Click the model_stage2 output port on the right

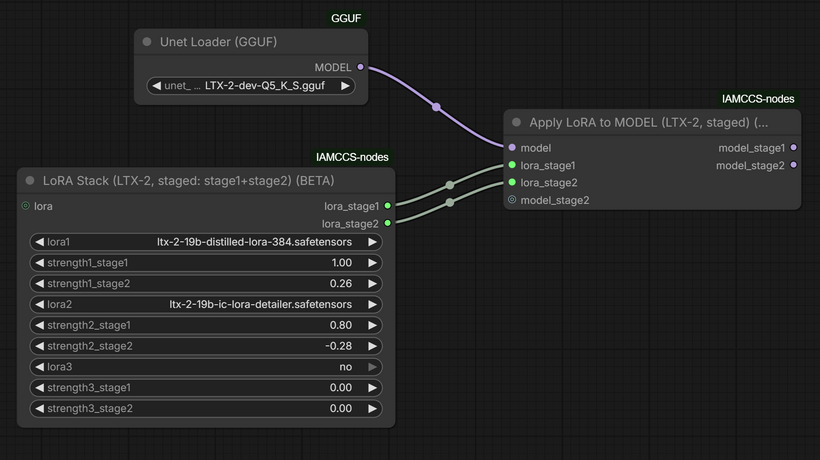pos(794,165)
